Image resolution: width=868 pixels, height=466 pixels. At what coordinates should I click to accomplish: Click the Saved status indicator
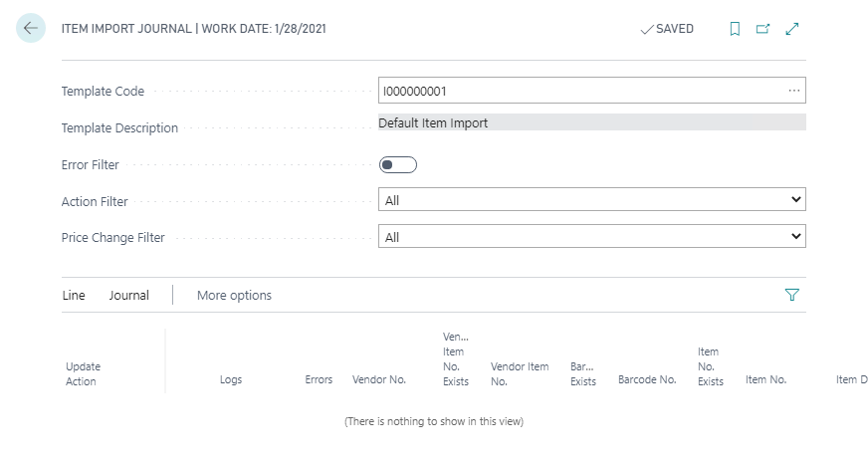(x=667, y=29)
